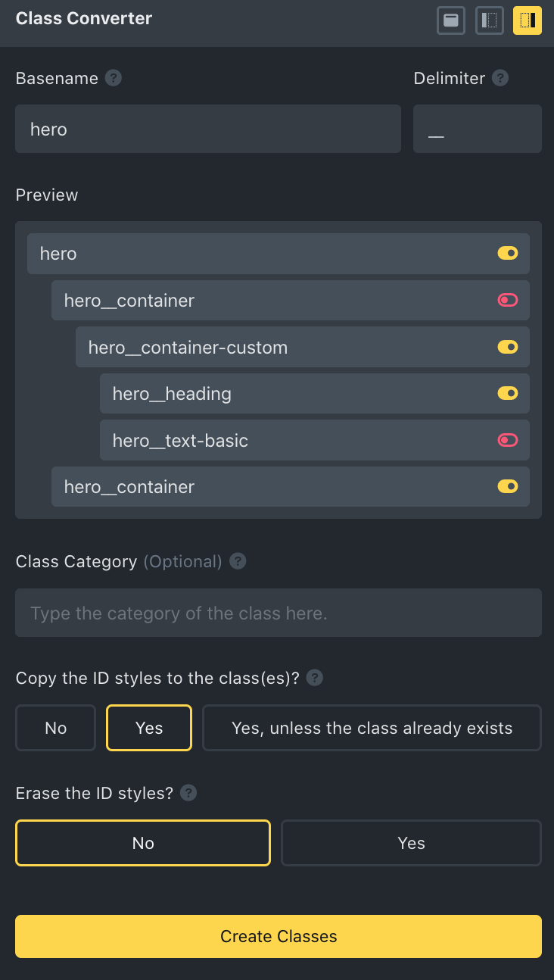
Task: Enable the hero__text-basic toggle
Action: 508,441
